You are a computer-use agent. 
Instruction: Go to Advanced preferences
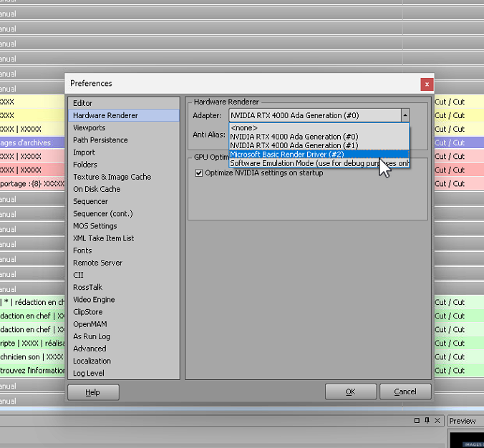click(x=124, y=349)
